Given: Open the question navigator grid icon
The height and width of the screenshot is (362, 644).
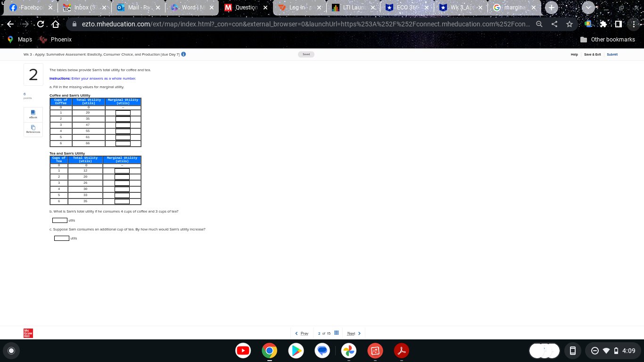Looking at the screenshot, I should [336, 333].
